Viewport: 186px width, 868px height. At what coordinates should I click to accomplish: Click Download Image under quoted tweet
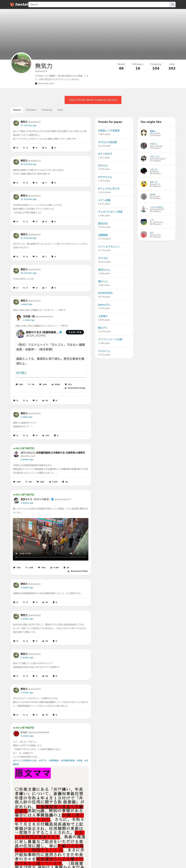[75, 388]
